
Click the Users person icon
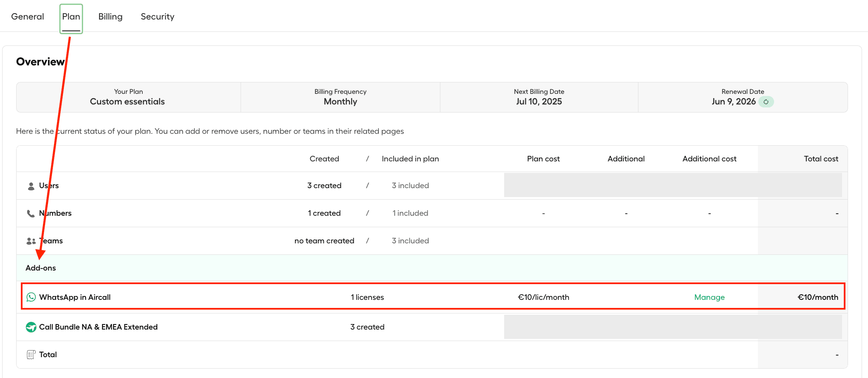coord(31,186)
